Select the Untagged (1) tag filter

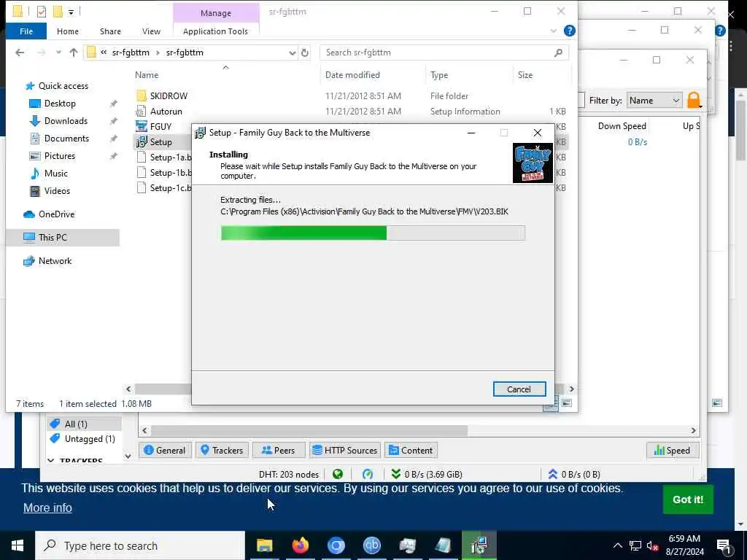83,438
